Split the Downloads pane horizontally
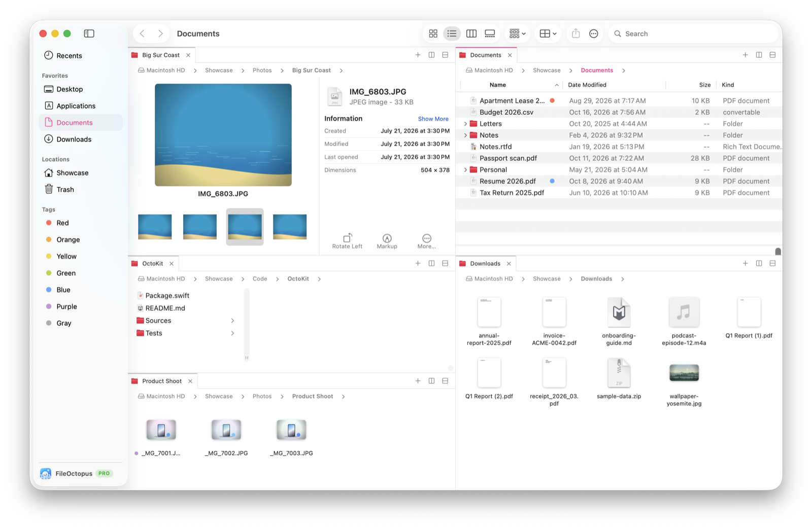The width and height of the screenshot is (812, 529). point(772,263)
